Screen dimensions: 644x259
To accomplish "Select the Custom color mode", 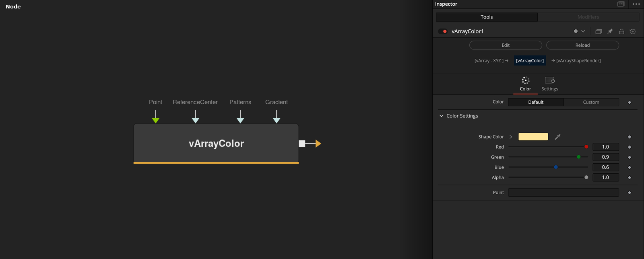I will (x=591, y=102).
